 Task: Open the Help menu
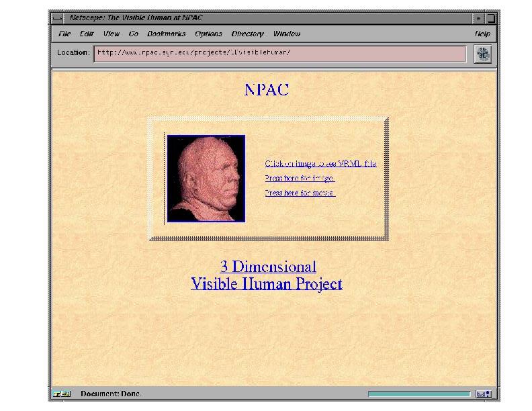click(482, 34)
